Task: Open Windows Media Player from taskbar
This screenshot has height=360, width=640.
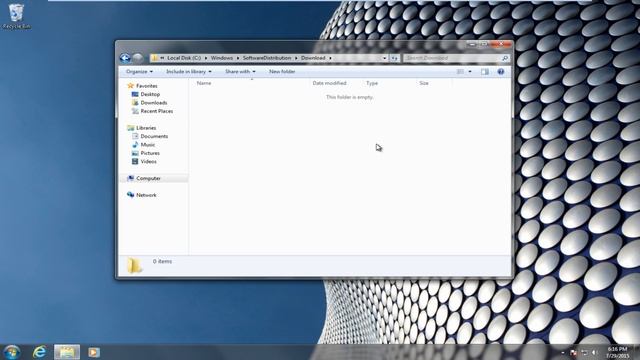Action: click(94, 352)
